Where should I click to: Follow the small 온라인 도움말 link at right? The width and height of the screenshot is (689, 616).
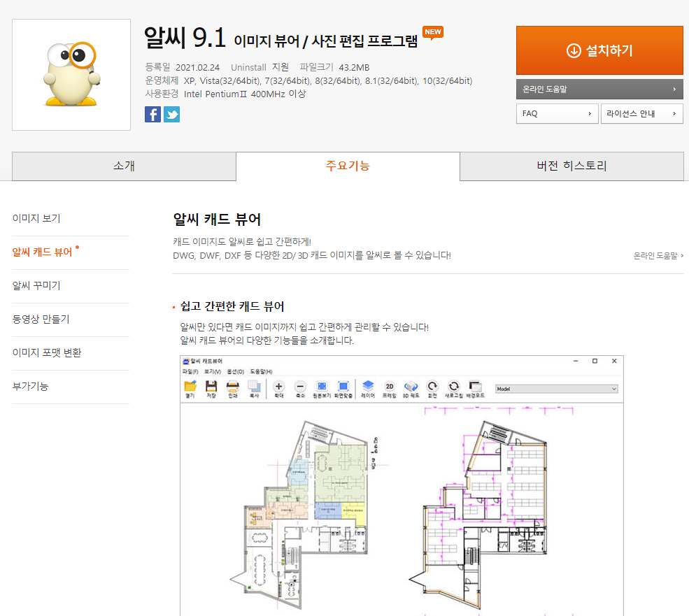point(658,256)
